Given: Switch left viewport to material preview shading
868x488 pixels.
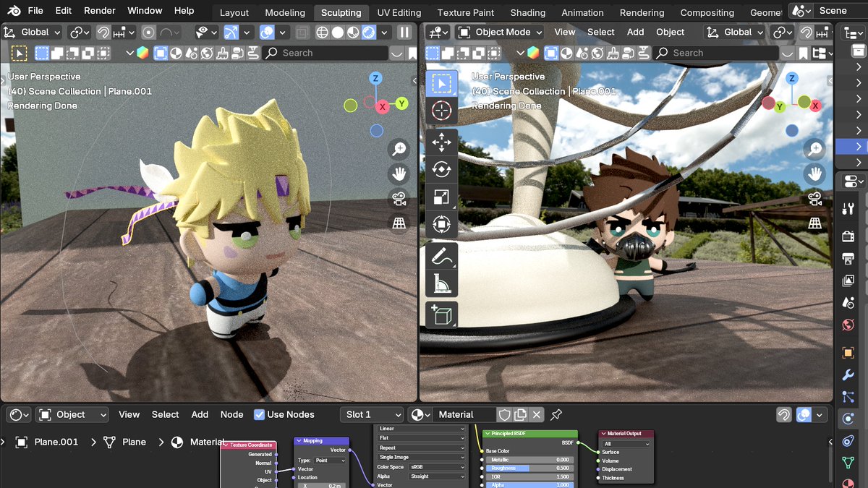Looking at the screenshot, I should 353,32.
